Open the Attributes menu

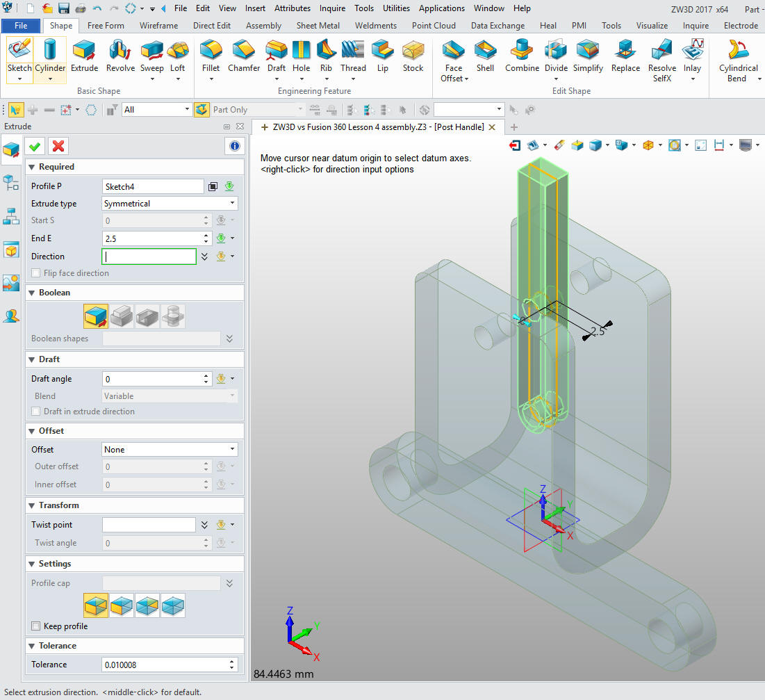(x=293, y=8)
